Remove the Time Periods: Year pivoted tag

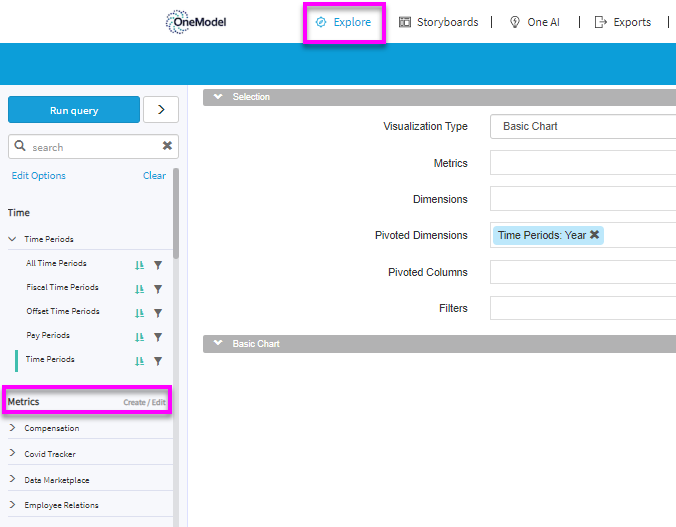pos(595,235)
